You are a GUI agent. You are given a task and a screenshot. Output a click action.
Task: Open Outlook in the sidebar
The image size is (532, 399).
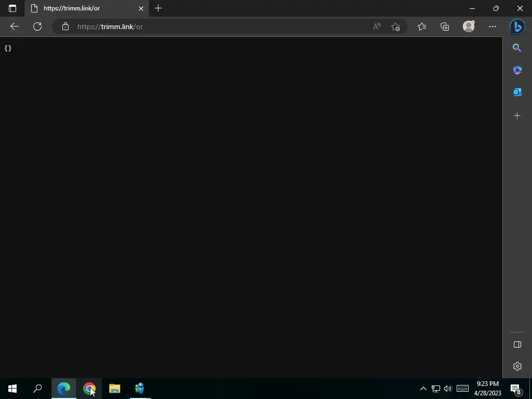517,92
